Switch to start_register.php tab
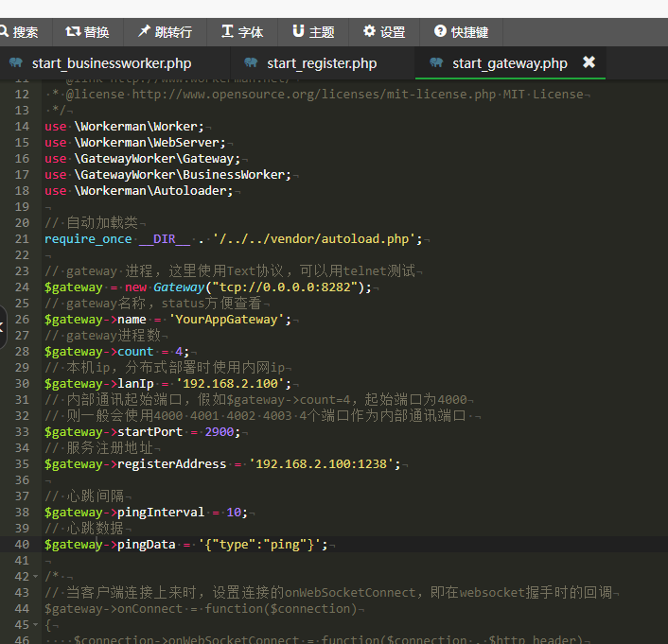Viewport: 668px width, 644px height. click(x=321, y=63)
